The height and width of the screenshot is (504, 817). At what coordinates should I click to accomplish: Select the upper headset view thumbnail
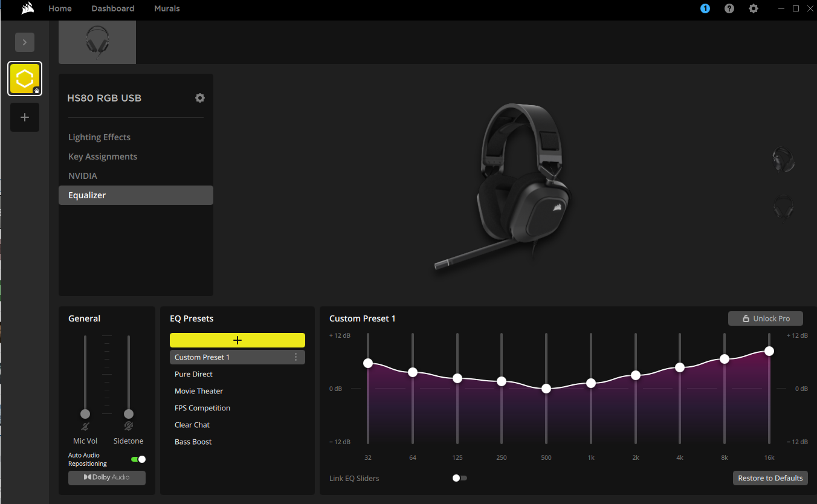783,160
